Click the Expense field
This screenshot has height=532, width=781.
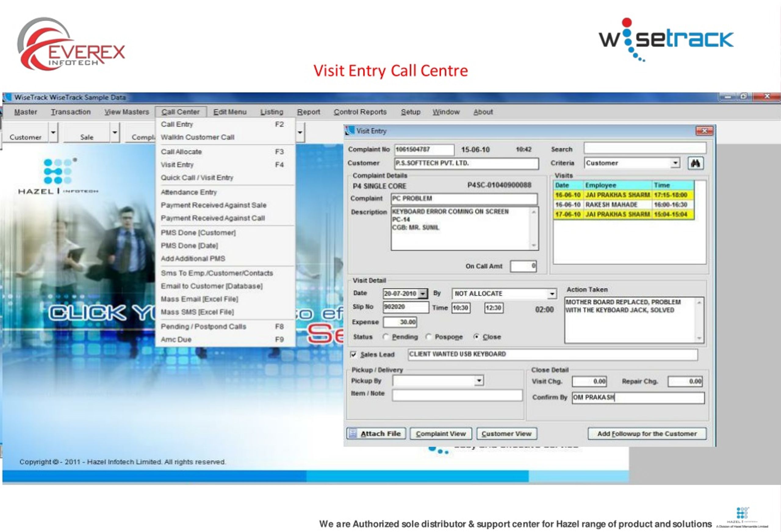pyautogui.click(x=400, y=322)
